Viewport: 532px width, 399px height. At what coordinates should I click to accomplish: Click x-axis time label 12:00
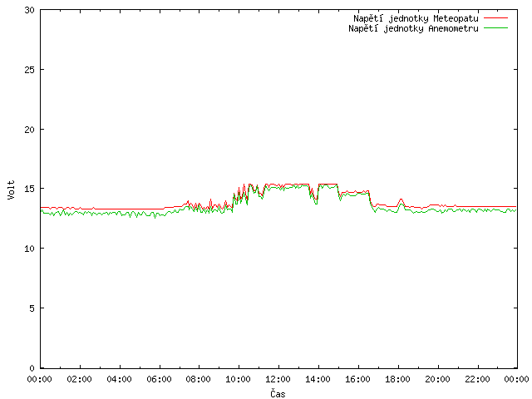pos(278,379)
